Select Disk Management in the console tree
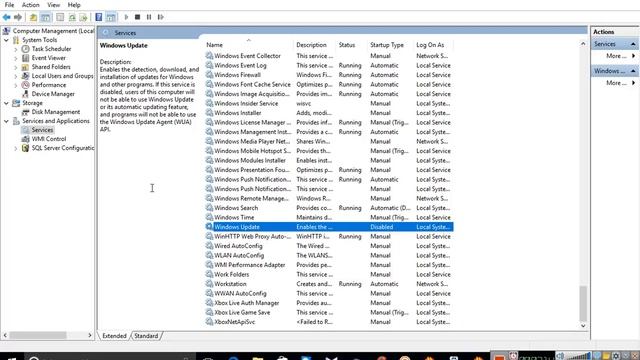 [x=56, y=111]
